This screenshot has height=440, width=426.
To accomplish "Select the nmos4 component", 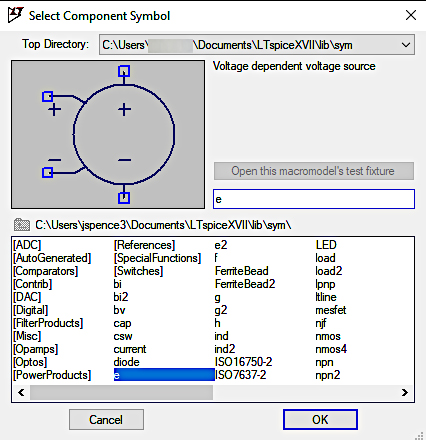I will [331, 349].
